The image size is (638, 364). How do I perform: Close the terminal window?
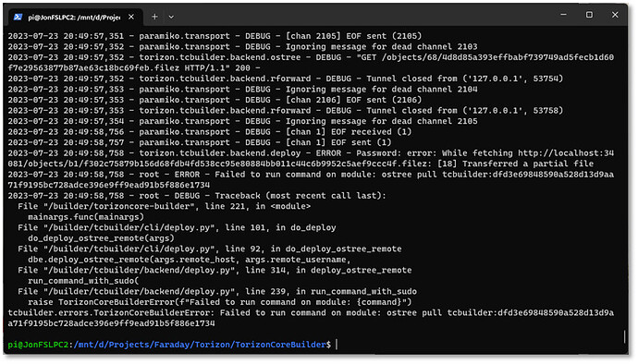pyautogui.click(x=615, y=15)
